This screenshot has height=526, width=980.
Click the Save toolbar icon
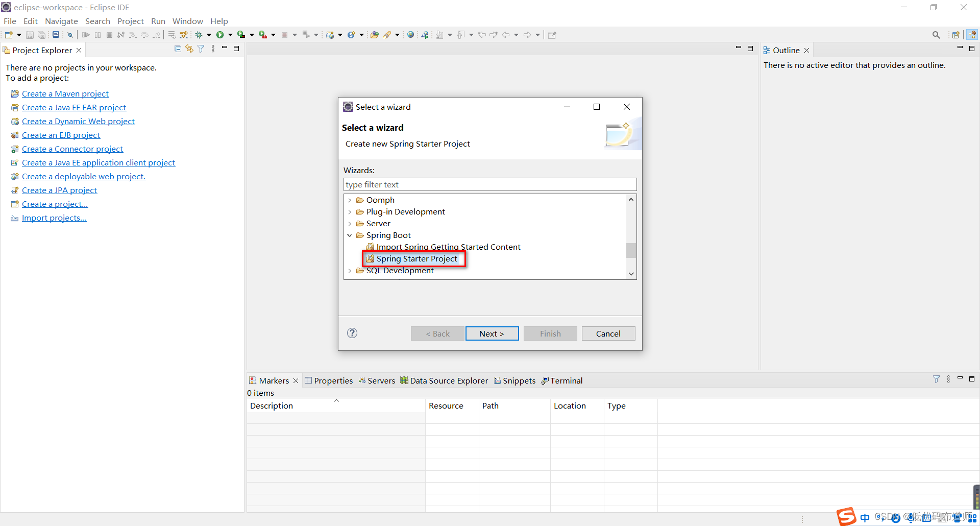pyautogui.click(x=30, y=35)
